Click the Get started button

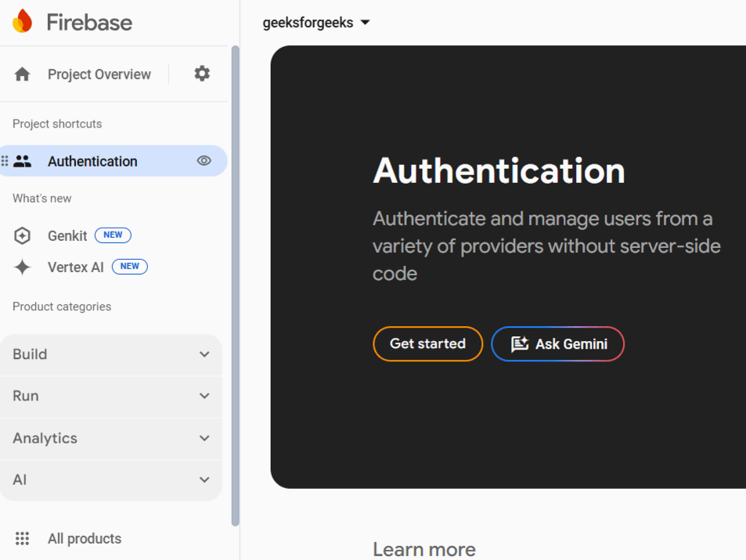[427, 344]
